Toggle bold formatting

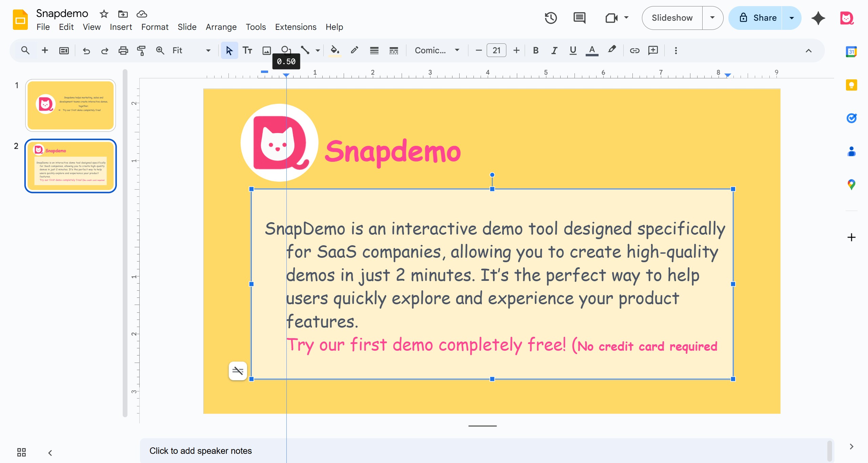(x=536, y=51)
